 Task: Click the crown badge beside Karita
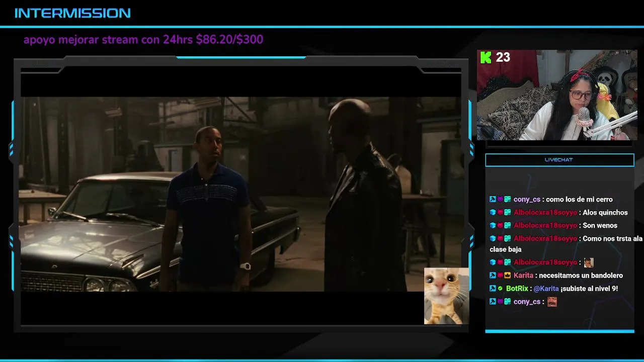pyautogui.click(x=508, y=276)
